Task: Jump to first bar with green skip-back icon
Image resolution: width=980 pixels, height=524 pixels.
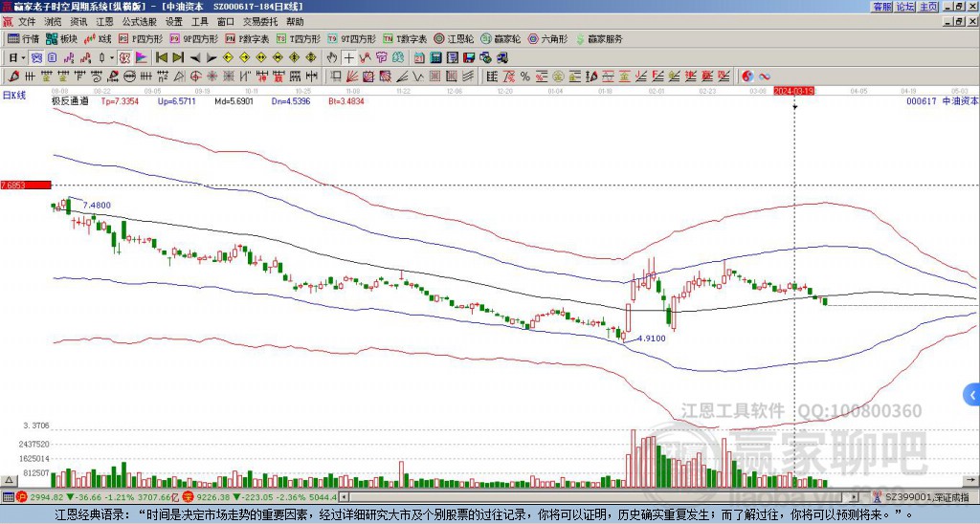Action: tap(161, 57)
